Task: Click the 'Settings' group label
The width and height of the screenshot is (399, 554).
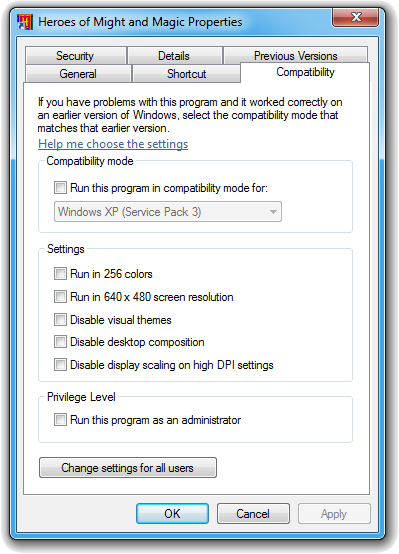Action: [66, 249]
